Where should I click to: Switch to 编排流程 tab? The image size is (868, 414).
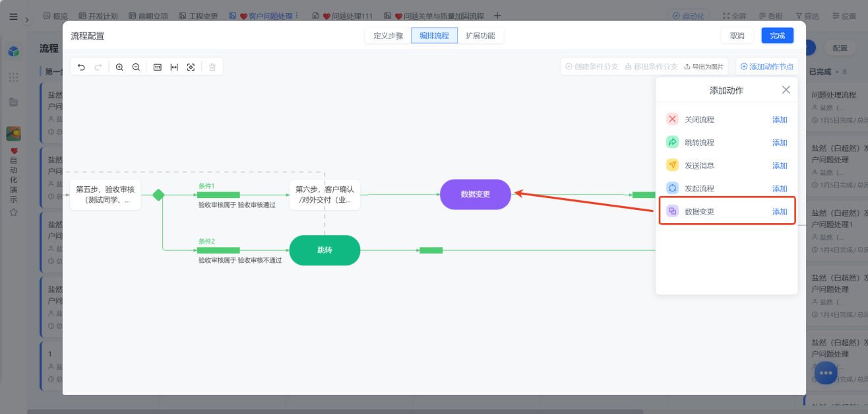[434, 36]
